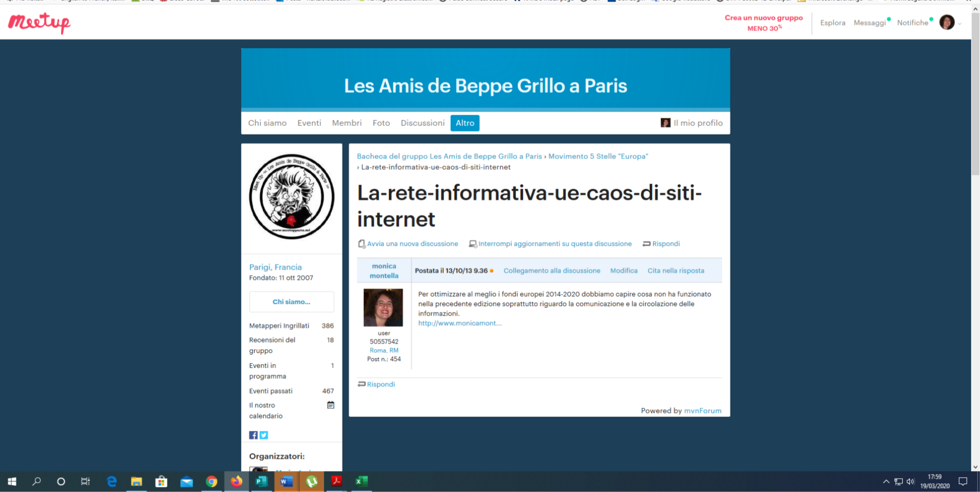Screen dimensions: 980x492
Task: Click the Eventi in programma row
Action: 292,371
